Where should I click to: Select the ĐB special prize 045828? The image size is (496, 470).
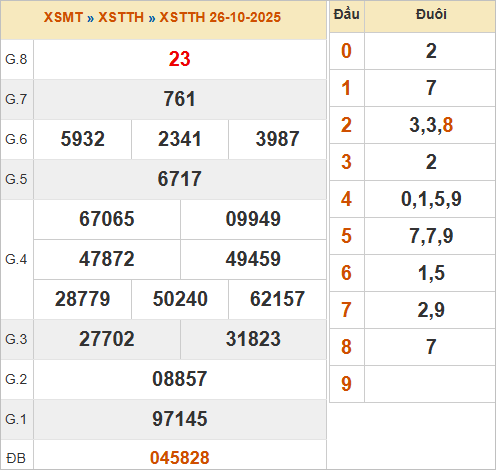(180, 458)
